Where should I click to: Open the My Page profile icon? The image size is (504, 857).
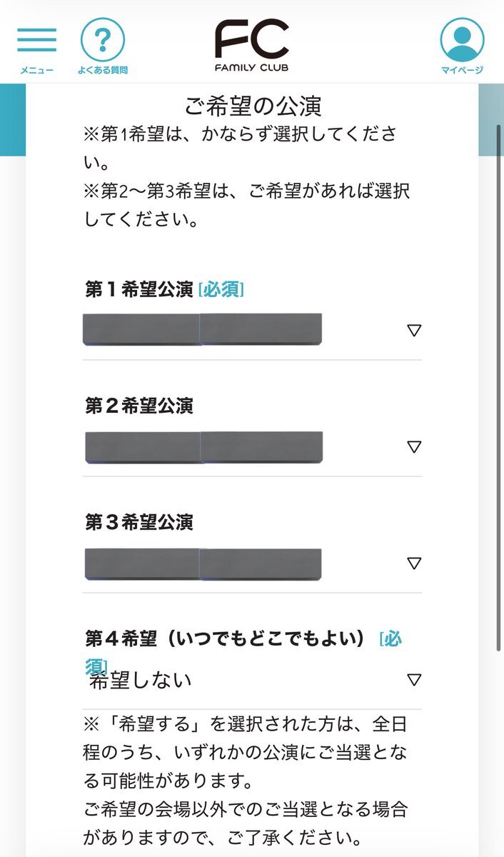tap(462, 40)
